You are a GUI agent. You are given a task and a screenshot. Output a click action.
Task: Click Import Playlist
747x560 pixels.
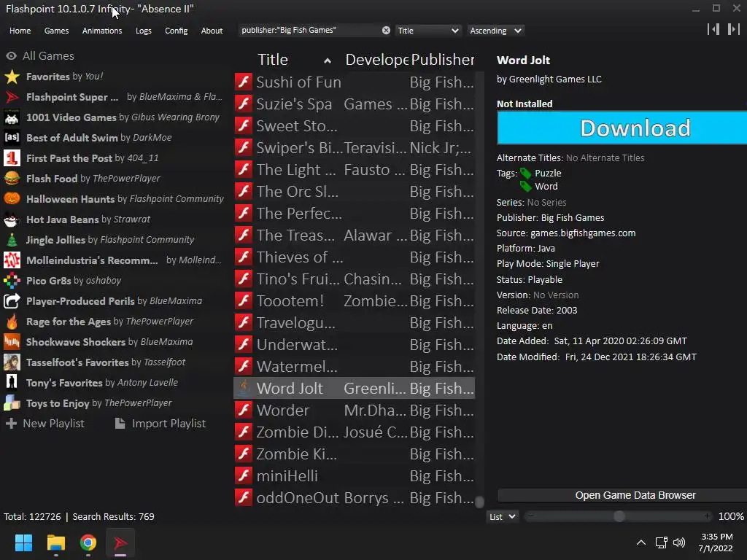click(160, 424)
